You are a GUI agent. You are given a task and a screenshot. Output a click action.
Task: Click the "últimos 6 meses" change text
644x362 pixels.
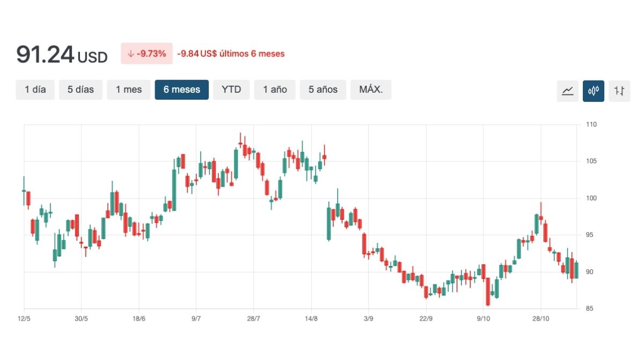pos(231,54)
